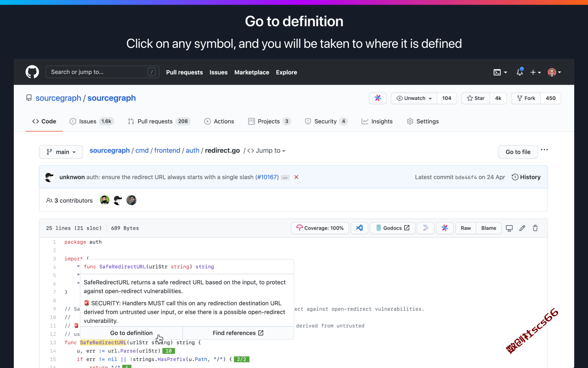Screen dimensions: 588x368
Task: Click Go to definition in hover popup
Action: (131, 333)
